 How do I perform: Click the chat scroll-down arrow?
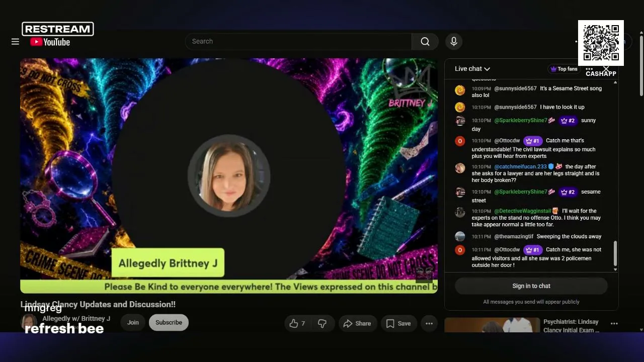[x=615, y=269]
